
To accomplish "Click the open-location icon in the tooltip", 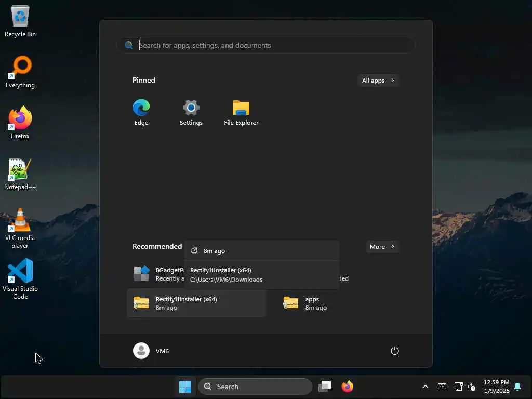I will pyautogui.click(x=194, y=250).
